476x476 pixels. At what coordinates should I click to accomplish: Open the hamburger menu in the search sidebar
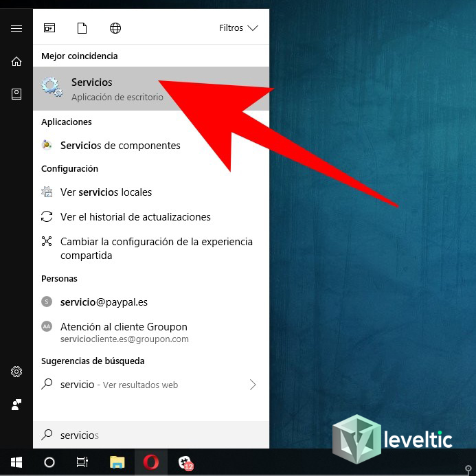tap(16, 28)
